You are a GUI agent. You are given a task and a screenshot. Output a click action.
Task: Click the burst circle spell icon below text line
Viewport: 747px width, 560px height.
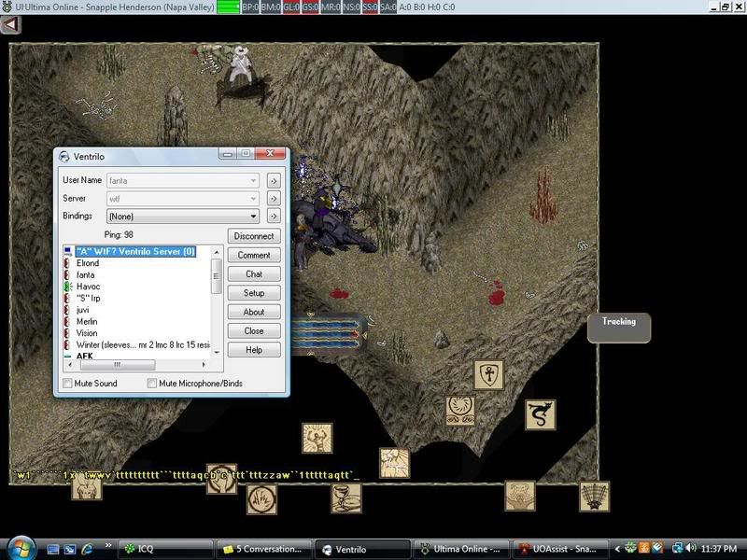coord(261,499)
